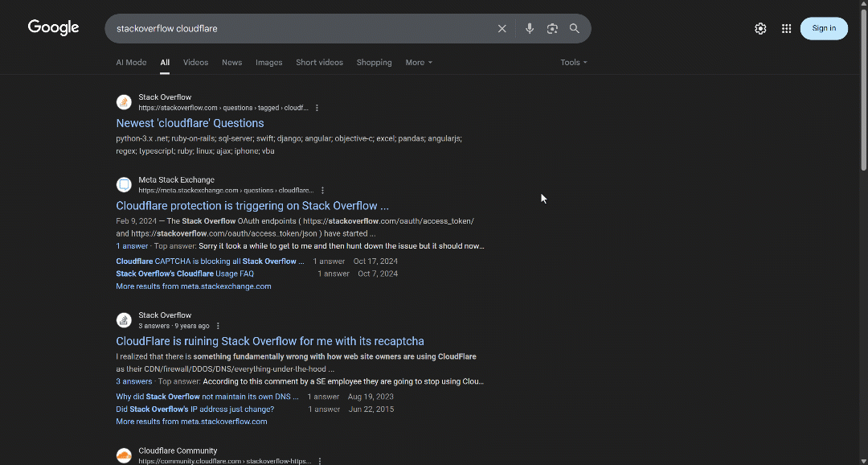
Task: Click the Google logo
Action: tap(53, 27)
